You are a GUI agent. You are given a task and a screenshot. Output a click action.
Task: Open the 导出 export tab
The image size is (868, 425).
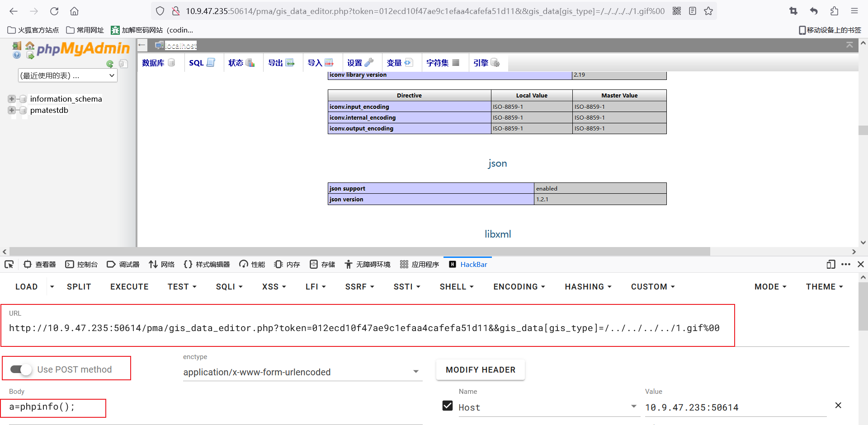coord(281,63)
